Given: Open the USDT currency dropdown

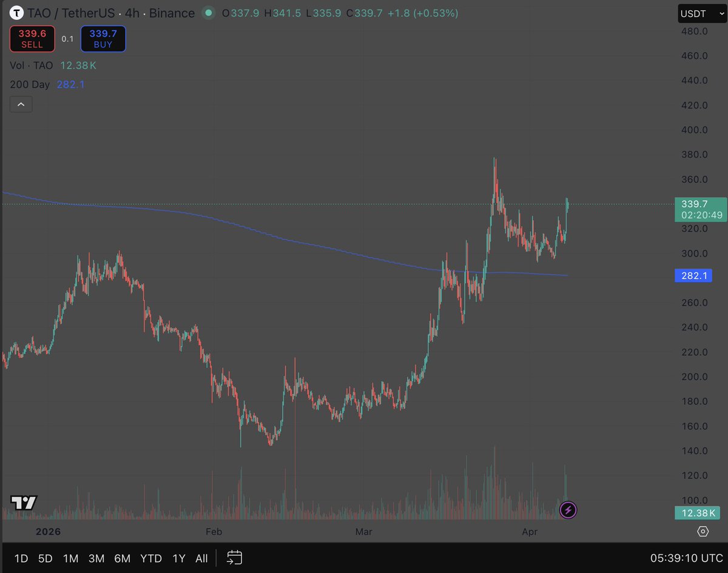Looking at the screenshot, I should point(701,13).
